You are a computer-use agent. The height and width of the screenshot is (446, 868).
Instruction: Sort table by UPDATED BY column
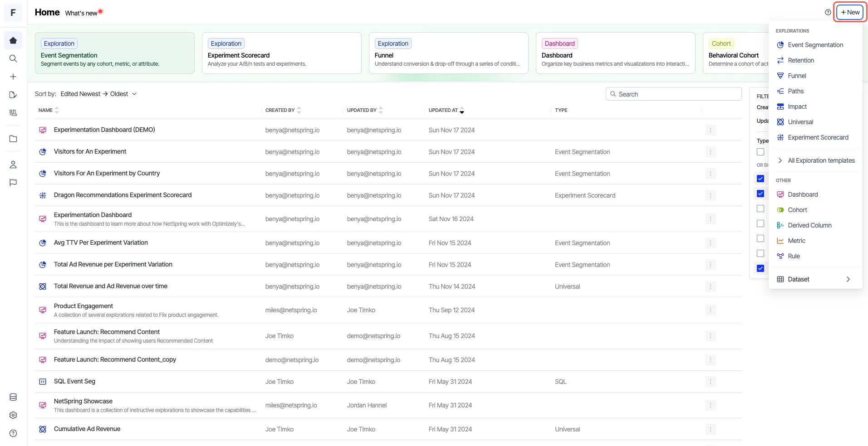[381, 110]
